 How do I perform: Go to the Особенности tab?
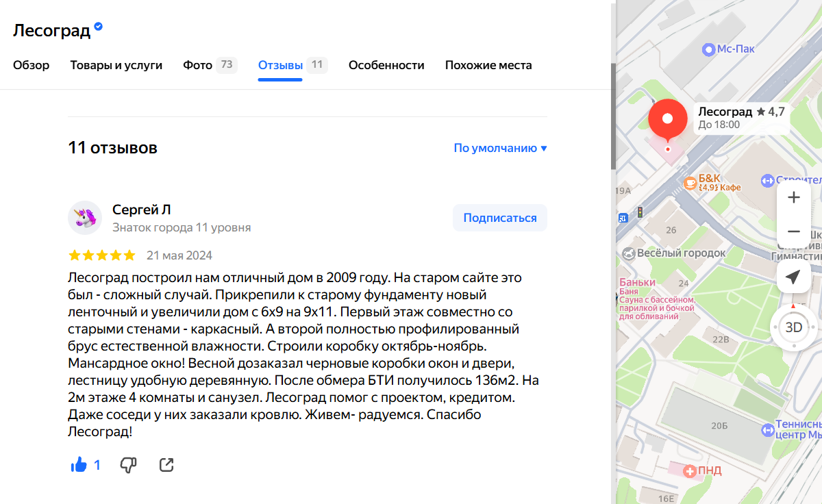[386, 65]
